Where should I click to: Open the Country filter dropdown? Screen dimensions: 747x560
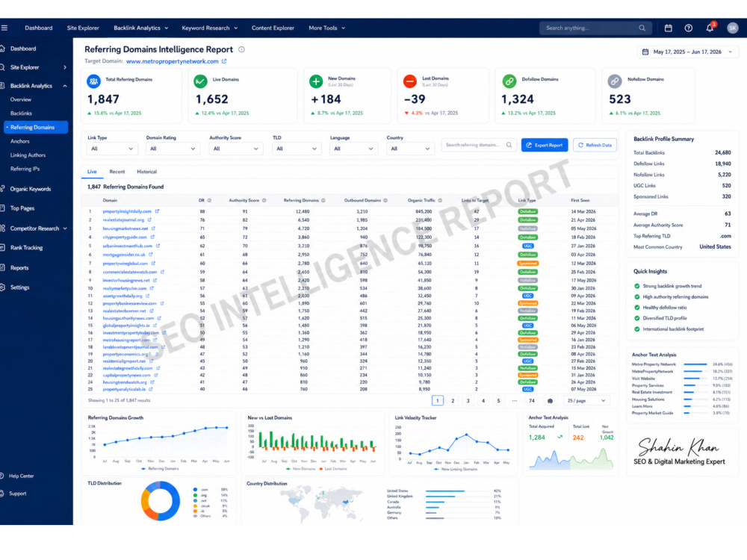pos(410,149)
